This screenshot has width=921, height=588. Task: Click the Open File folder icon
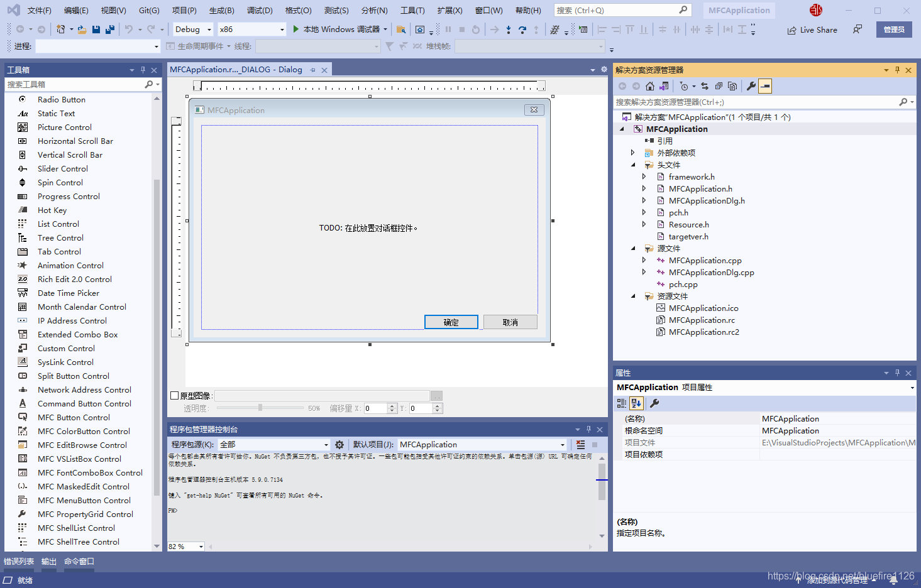82,30
